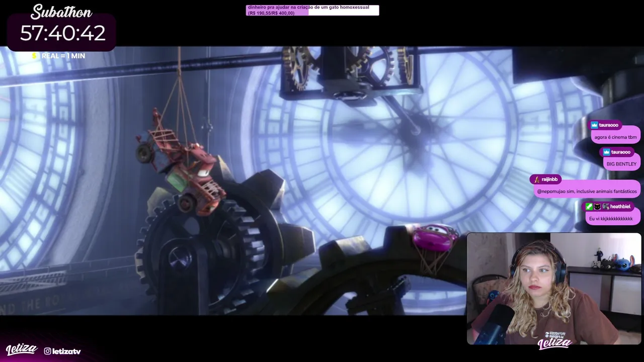Click the green sword badge beside heathbiel
This screenshot has width=644, height=362.
pos(589,207)
